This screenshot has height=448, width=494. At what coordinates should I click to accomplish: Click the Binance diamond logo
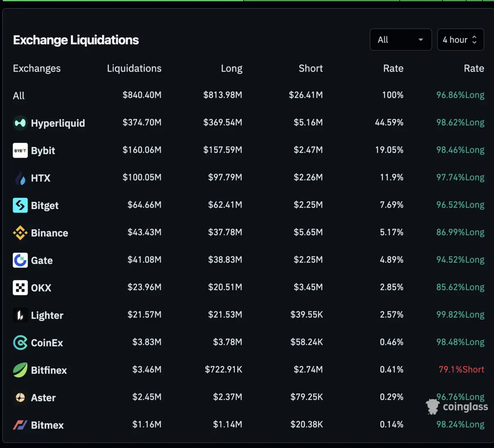pyautogui.click(x=20, y=233)
